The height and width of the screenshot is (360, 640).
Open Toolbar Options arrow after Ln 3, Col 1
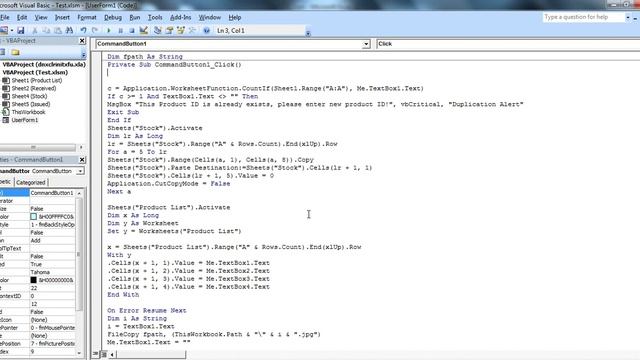(x=308, y=33)
